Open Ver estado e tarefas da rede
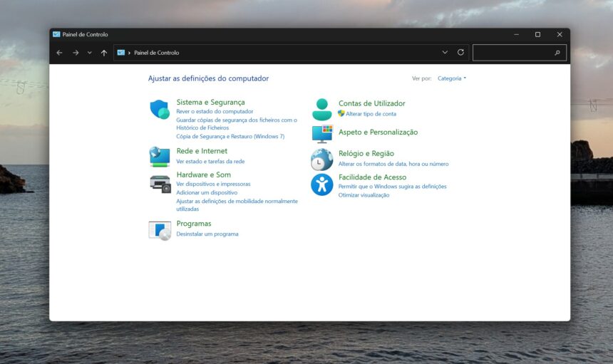Viewport: 613px width, 364px height. pyautogui.click(x=210, y=161)
